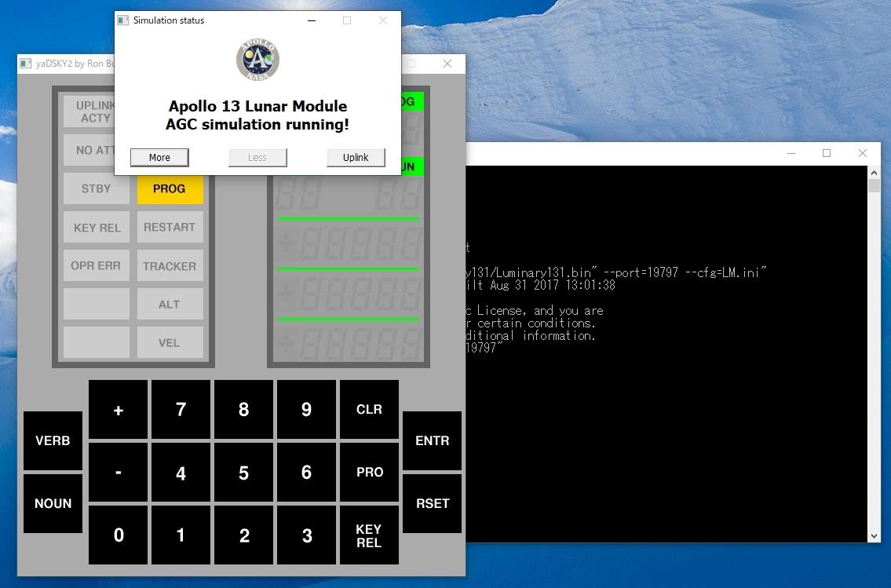The height and width of the screenshot is (588, 891).
Task: Click the Simulation status window icon
Action: tap(122, 20)
